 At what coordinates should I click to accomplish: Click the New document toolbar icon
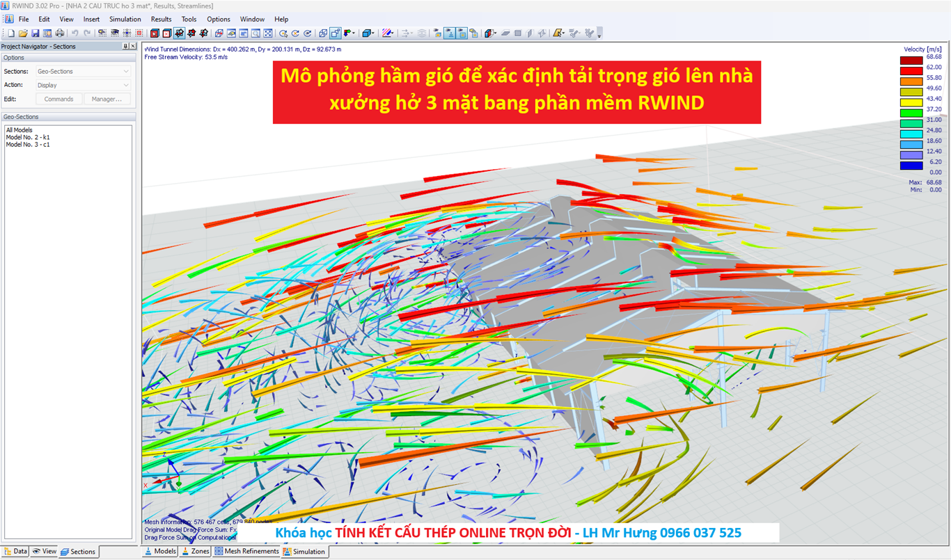point(11,33)
